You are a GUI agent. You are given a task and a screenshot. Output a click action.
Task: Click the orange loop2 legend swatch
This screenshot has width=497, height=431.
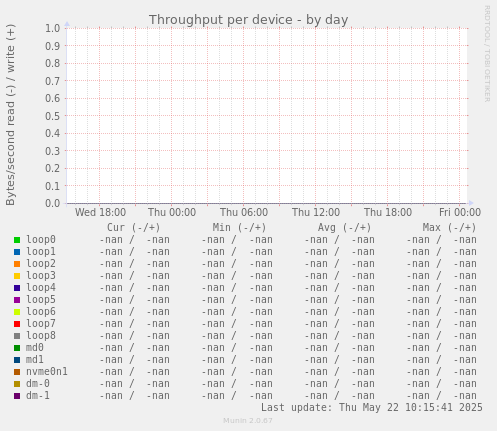pos(17,264)
